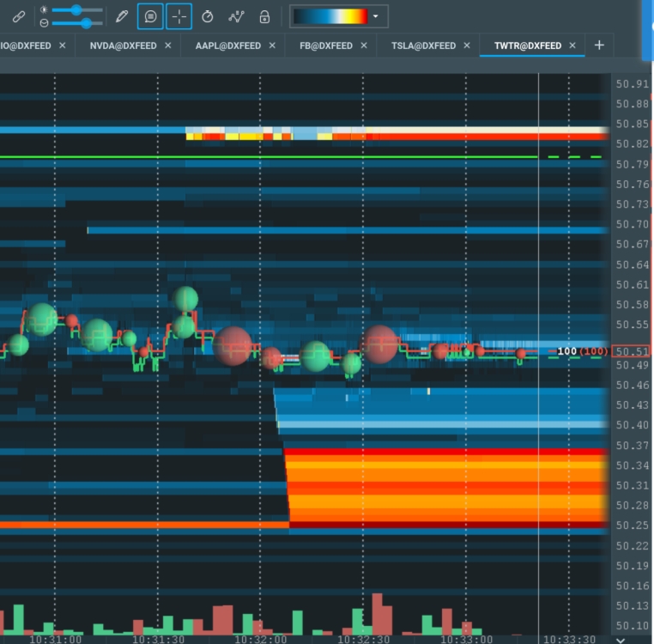Toggle the speech-bubble data box button

click(x=150, y=16)
